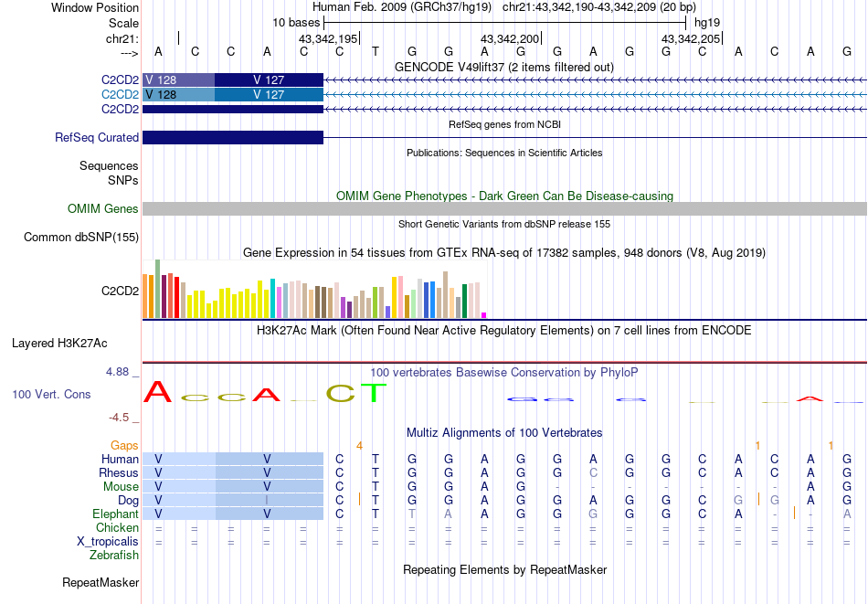The image size is (868, 604).
Task: Click the chr21: ruler label
Action: (x=122, y=38)
